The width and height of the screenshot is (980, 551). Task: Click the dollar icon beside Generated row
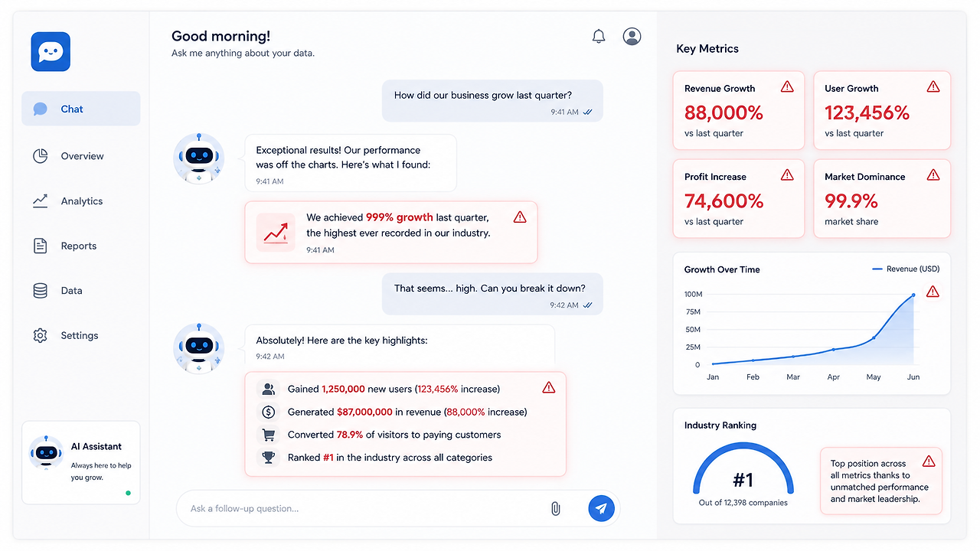[268, 412]
